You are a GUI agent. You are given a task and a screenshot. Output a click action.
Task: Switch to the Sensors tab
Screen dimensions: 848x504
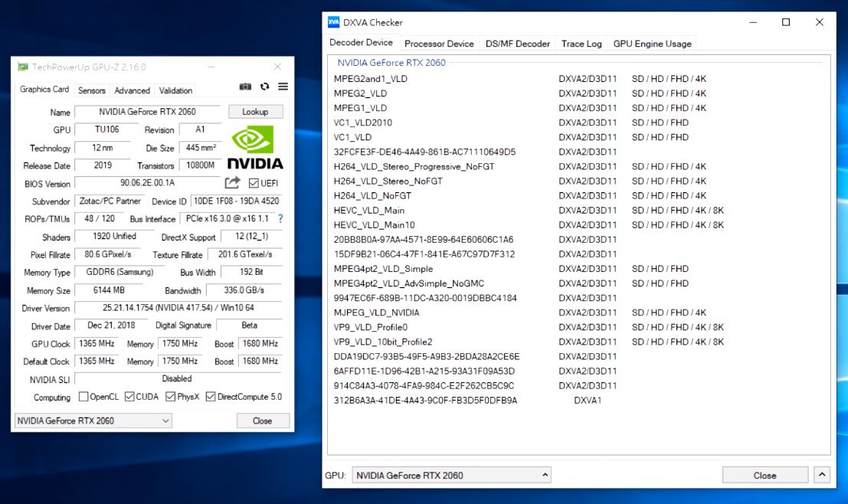92,90
